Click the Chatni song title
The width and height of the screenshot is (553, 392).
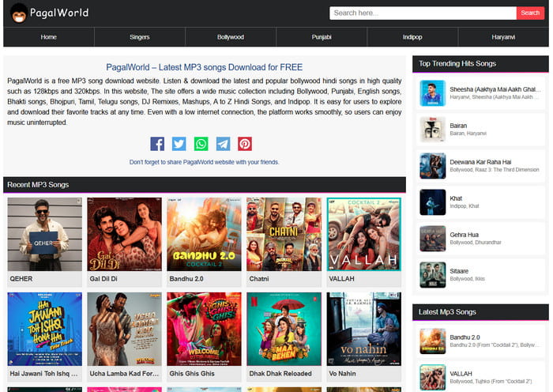(x=259, y=279)
